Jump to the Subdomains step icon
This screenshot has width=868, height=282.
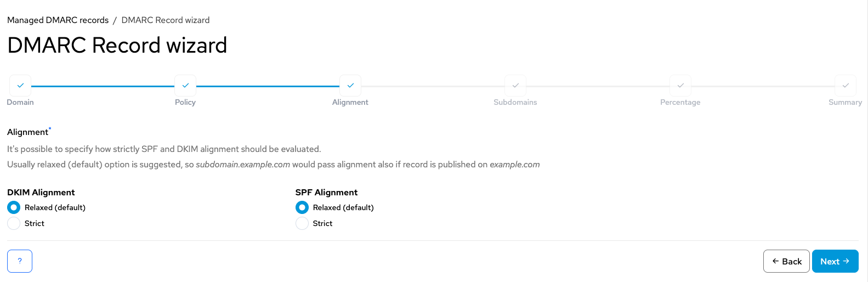515,86
